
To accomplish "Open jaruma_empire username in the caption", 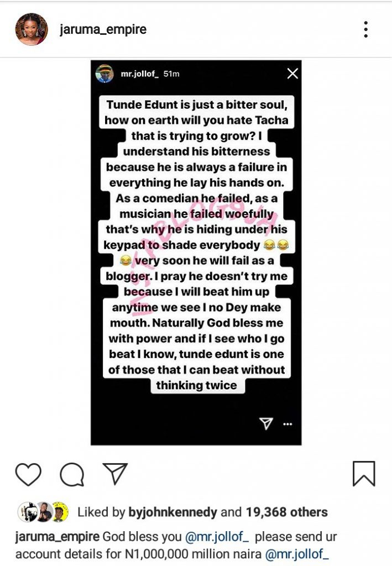I will point(58,537).
